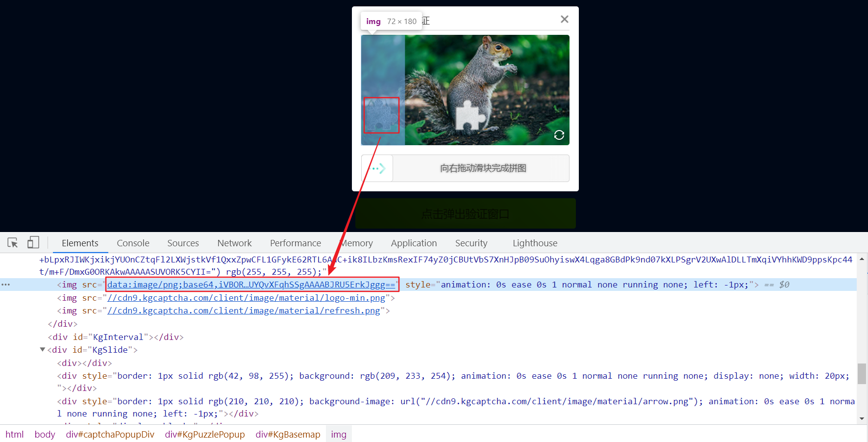Open the logo-min.png source link
This screenshot has width=868, height=442.
coord(247,298)
